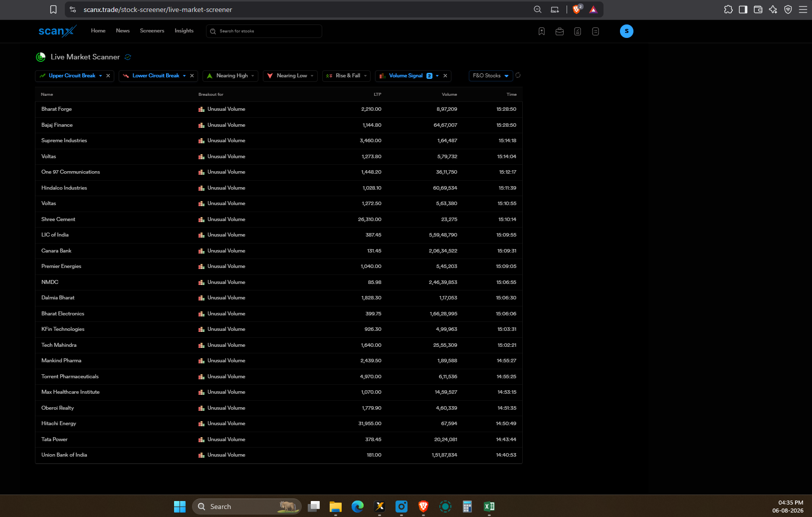Open the Brave Wallet icon

tap(758, 9)
